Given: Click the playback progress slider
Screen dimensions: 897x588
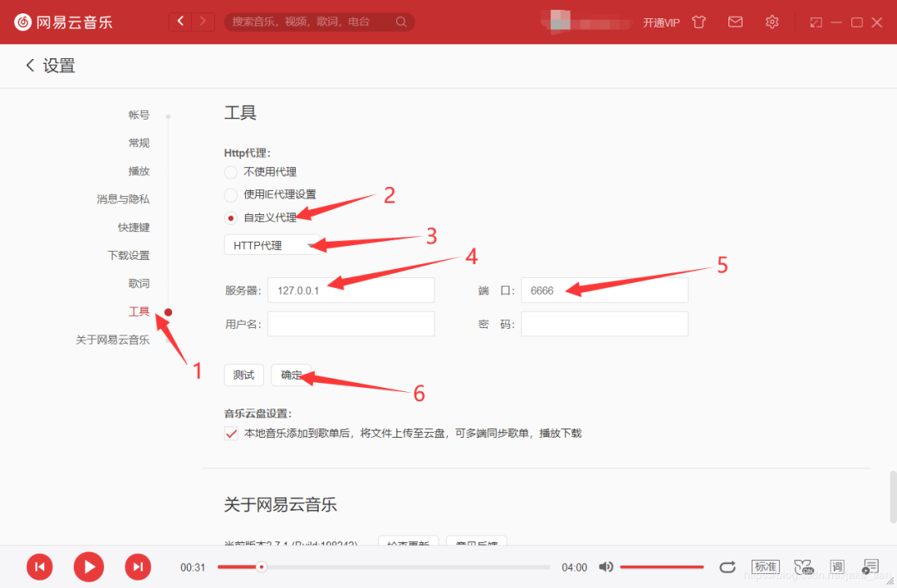Looking at the screenshot, I should pyautogui.click(x=383, y=567).
